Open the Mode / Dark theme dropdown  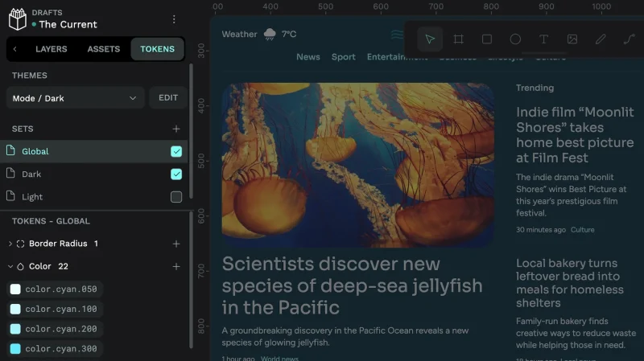75,98
